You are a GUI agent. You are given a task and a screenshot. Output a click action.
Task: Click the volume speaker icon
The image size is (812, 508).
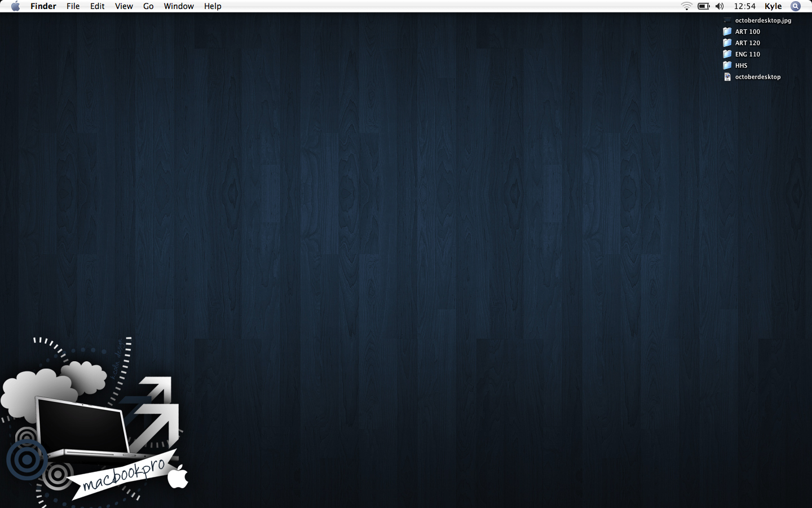[x=720, y=6]
